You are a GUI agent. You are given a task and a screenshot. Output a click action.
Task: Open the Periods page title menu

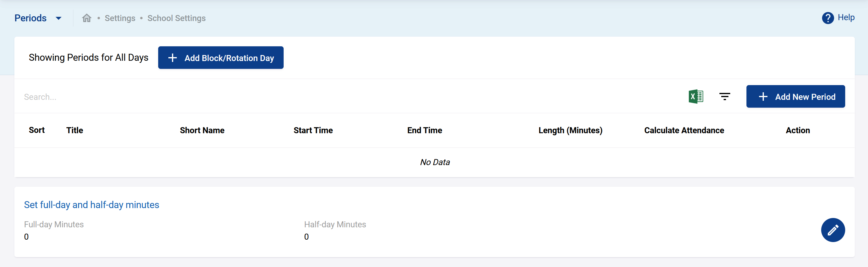30,18
